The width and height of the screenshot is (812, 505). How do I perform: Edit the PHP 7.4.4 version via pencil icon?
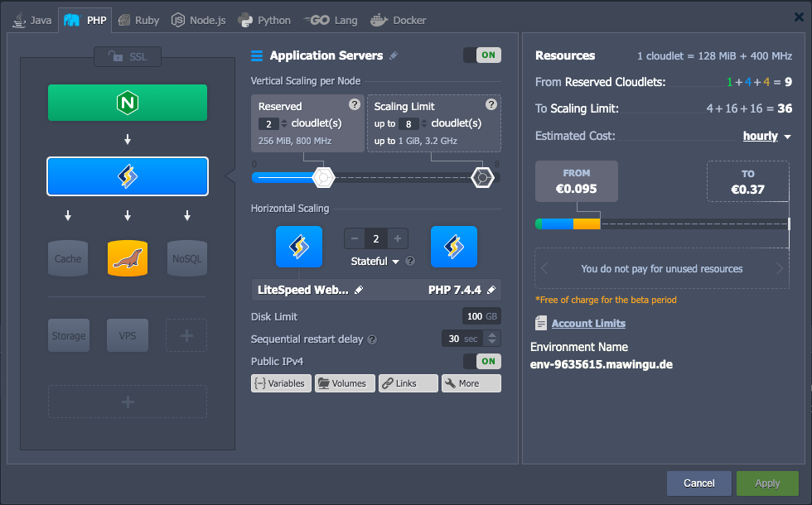tap(491, 290)
